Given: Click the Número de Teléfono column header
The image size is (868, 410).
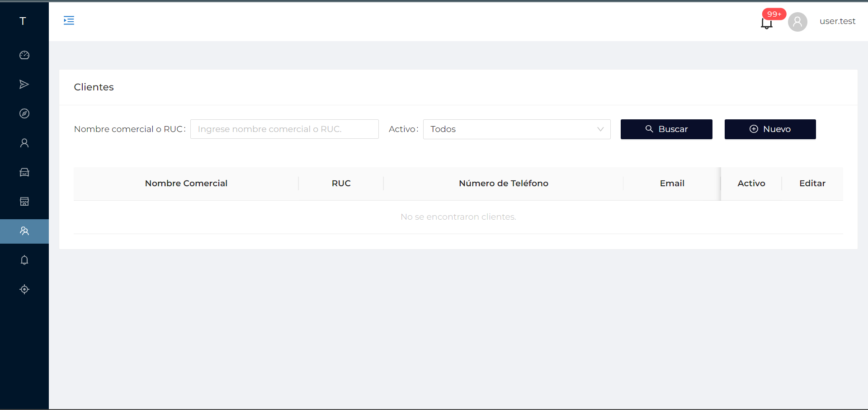Looking at the screenshot, I should 504,184.
